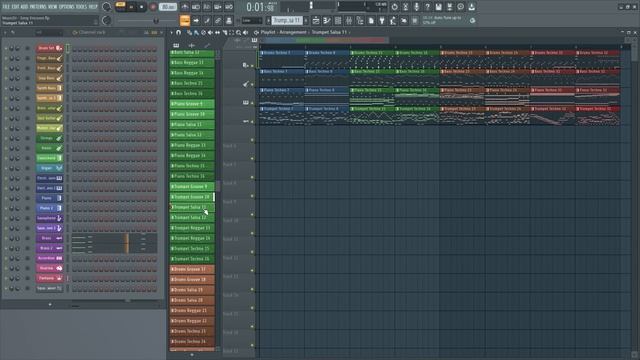Expand the arrow after Trumpet Salsa 11 breadcrumb
640x360 pixels.
point(350,32)
